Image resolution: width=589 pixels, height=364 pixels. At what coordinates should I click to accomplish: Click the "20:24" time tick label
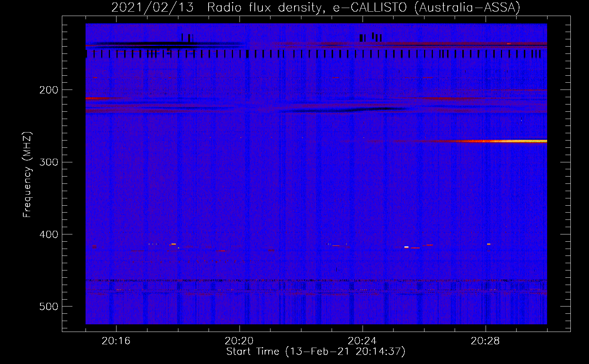click(362, 341)
